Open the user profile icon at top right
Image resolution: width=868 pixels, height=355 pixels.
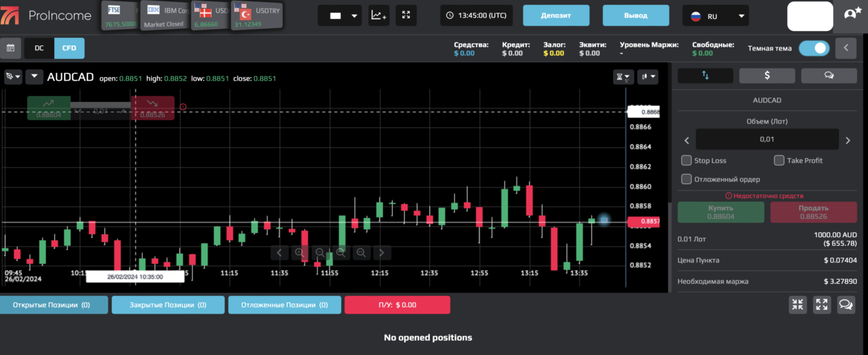pos(851,14)
